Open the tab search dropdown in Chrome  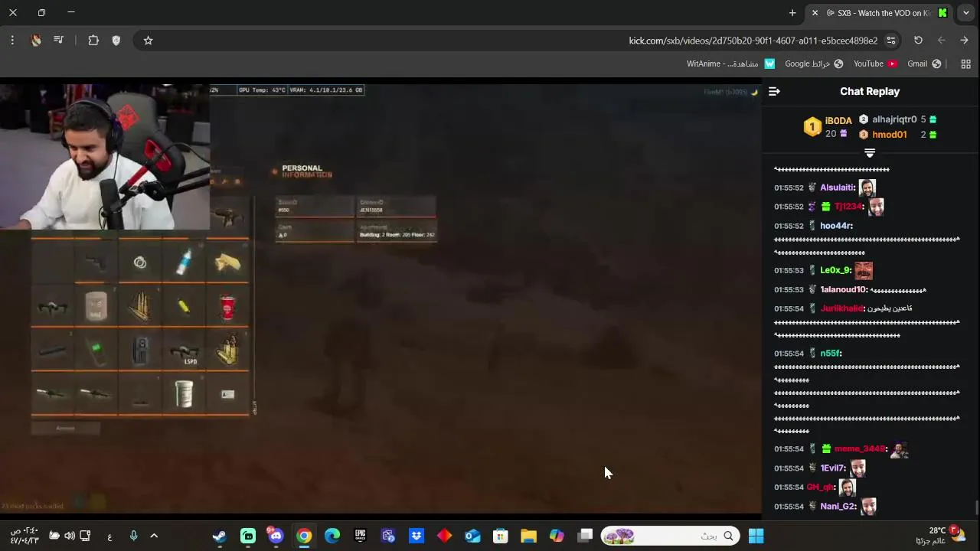click(x=966, y=13)
